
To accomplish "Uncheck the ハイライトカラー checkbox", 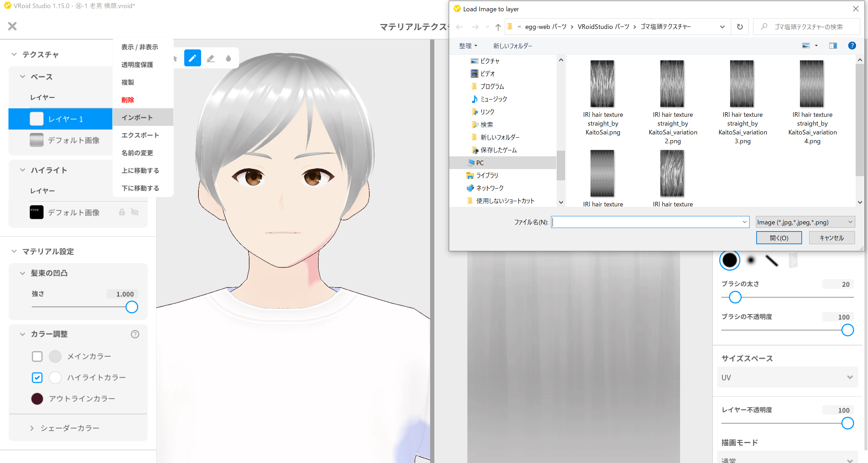I will [37, 378].
